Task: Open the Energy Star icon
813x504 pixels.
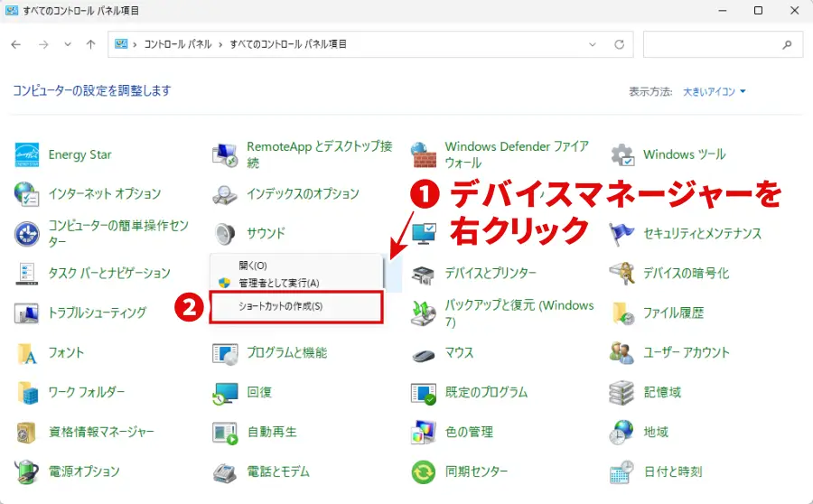Action: point(26,154)
